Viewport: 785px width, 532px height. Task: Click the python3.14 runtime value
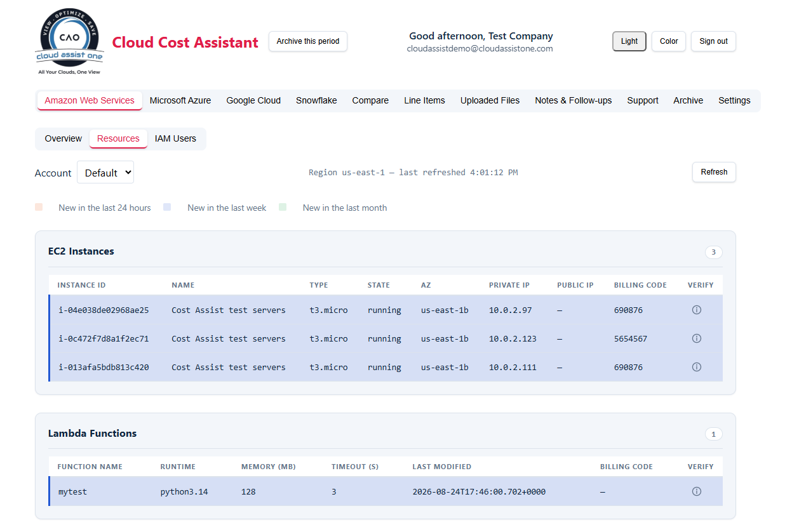pyautogui.click(x=184, y=492)
